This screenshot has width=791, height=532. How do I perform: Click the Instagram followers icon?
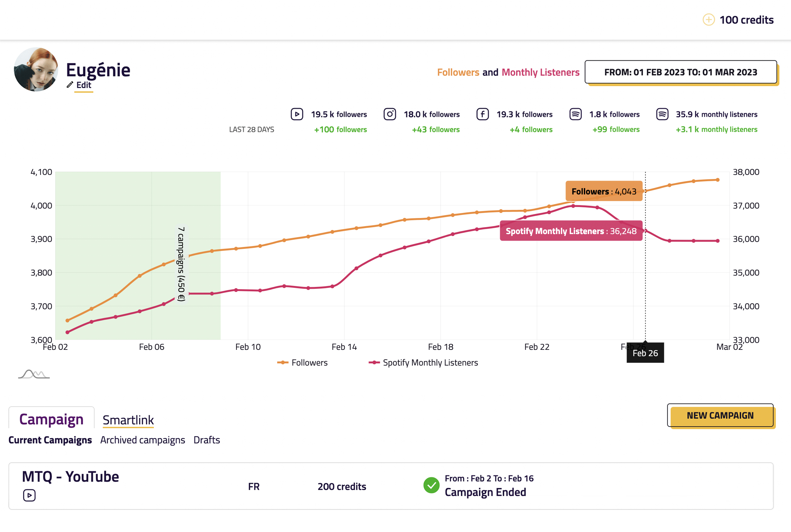[389, 114]
